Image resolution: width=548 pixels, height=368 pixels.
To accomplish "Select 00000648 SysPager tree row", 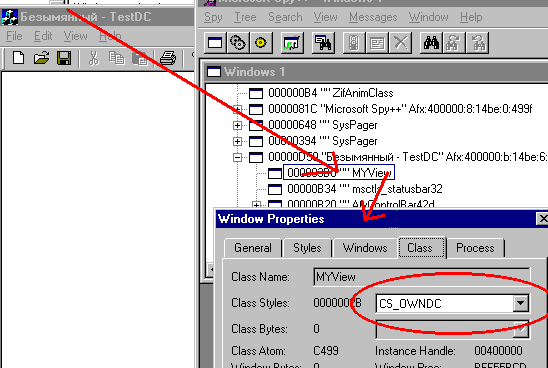I will coord(323,125).
